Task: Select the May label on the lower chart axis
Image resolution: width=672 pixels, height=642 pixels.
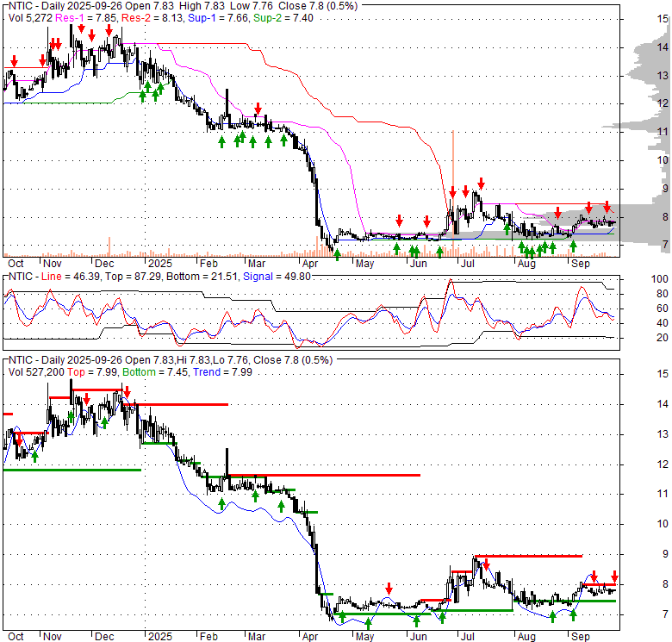Action: [364, 637]
